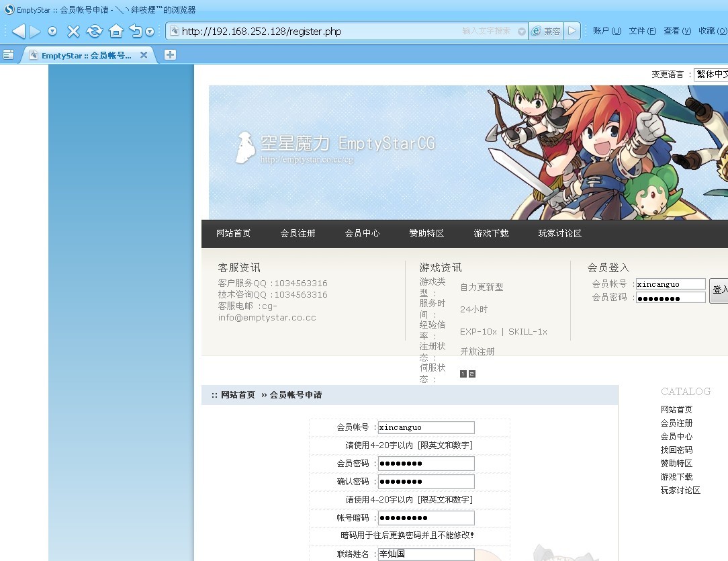Click the 登入 login button
Image resolution: width=728 pixels, height=561 pixels.
[x=719, y=290]
